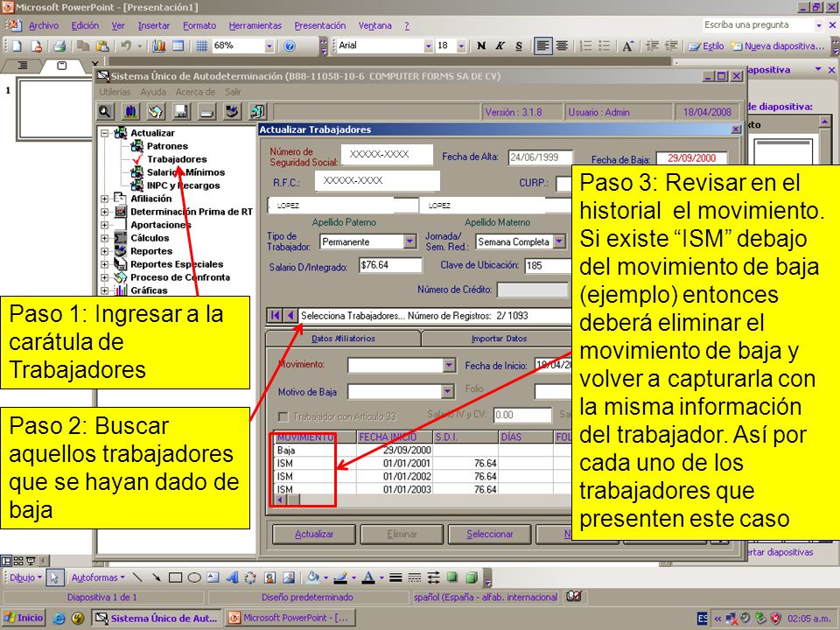Viewport: 840px width, 630px height.
Task: Open the Herramientas menu in PowerPoint
Action: [x=255, y=25]
